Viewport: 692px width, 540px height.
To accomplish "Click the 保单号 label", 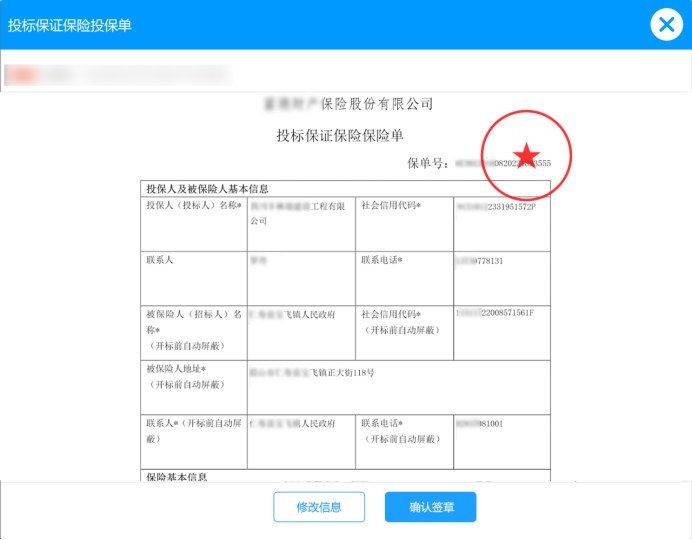I will click(x=424, y=162).
